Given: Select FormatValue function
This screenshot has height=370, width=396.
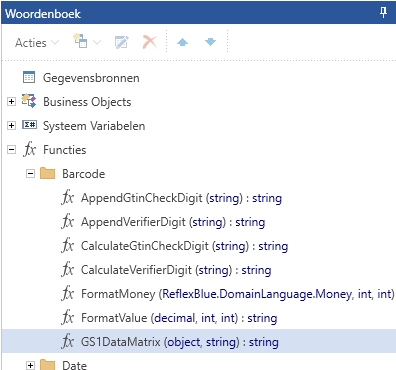Looking at the screenshot, I should click(x=179, y=318).
